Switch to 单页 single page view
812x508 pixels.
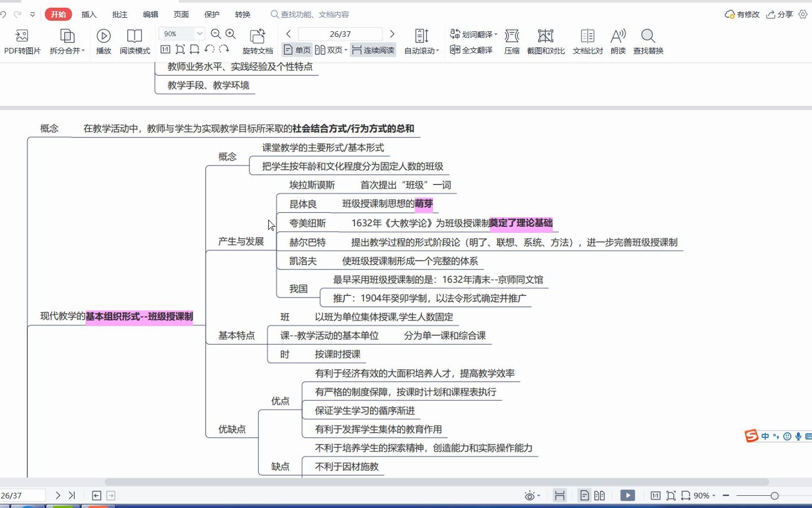tap(298, 50)
